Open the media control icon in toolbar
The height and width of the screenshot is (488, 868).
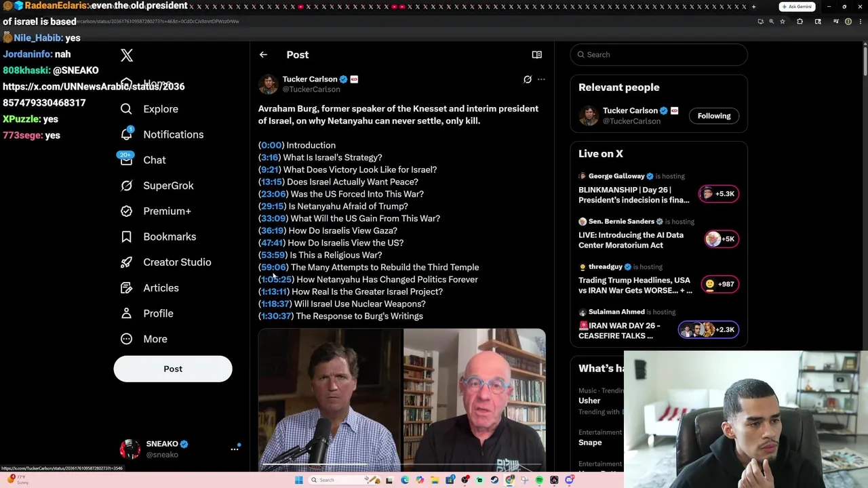836,22
